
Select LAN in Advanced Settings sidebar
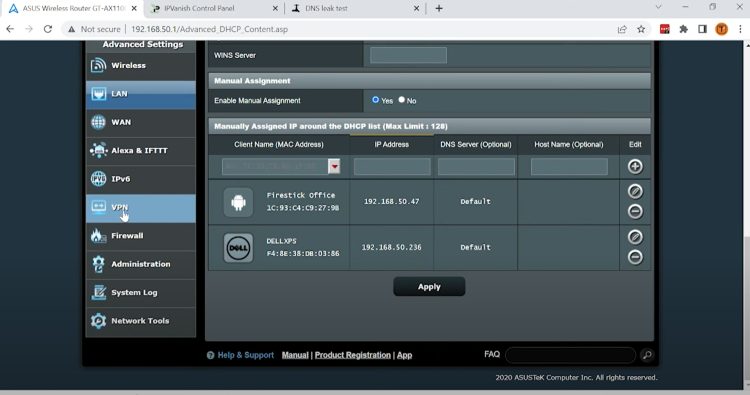click(141, 94)
